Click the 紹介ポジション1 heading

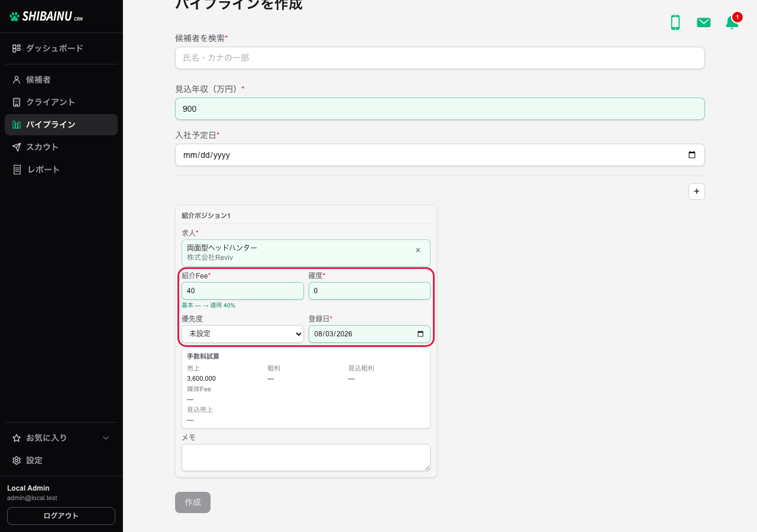click(206, 216)
